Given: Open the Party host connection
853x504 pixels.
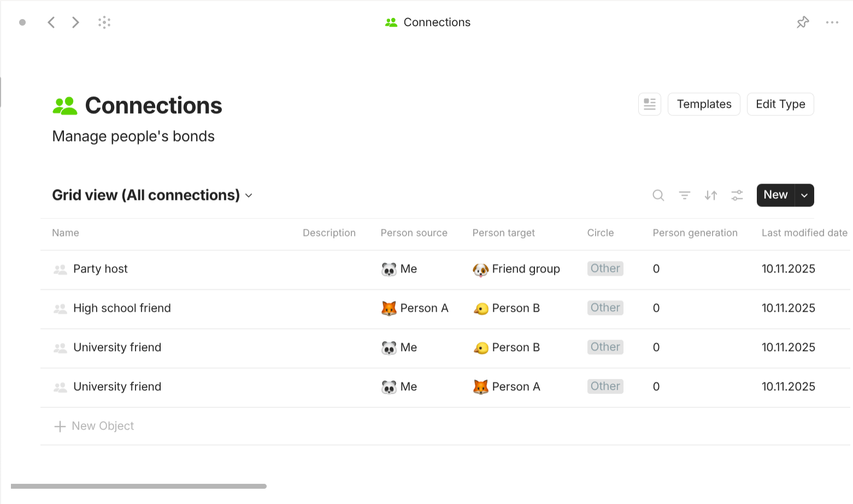Looking at the screenshot, I should [x=101, y=269].
